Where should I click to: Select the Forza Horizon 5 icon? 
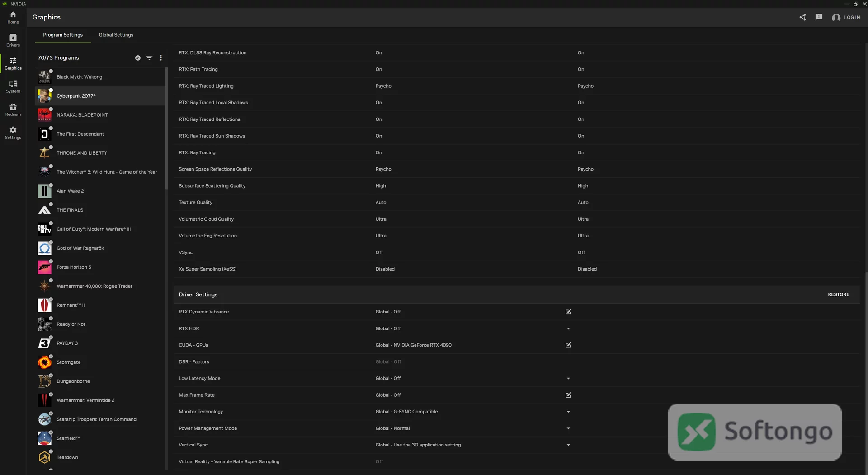[44, 267]
